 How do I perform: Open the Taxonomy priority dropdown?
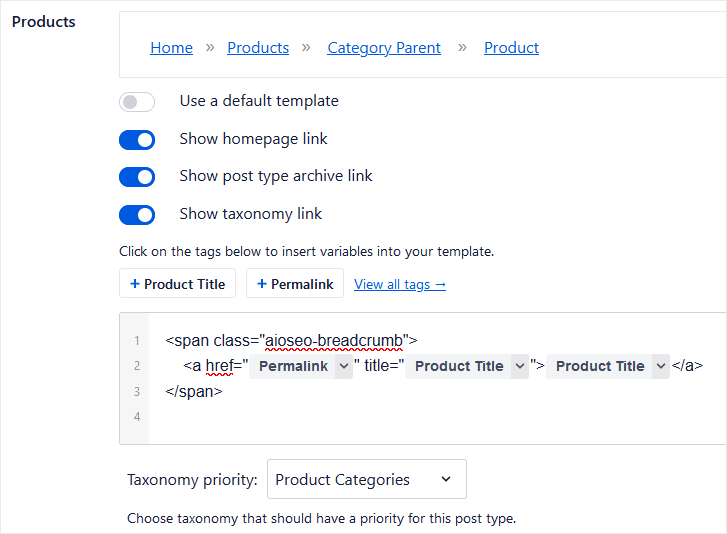[366, 480]
